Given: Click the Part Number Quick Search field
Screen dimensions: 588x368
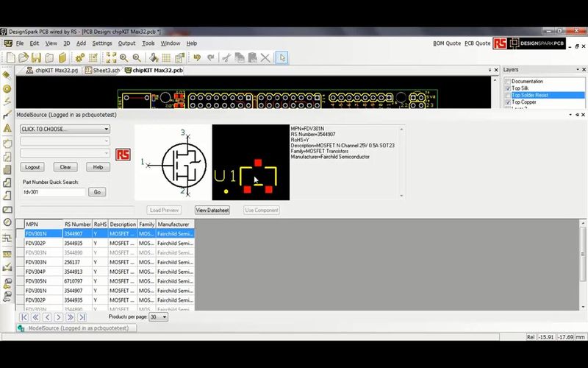Looking at the screenshot, I should pyautogui.click(x=54, y=192).
